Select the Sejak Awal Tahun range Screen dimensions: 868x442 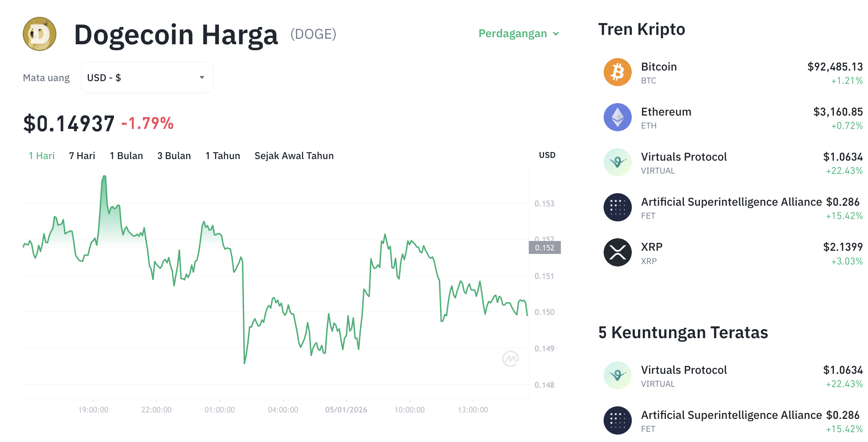(294, 156)
